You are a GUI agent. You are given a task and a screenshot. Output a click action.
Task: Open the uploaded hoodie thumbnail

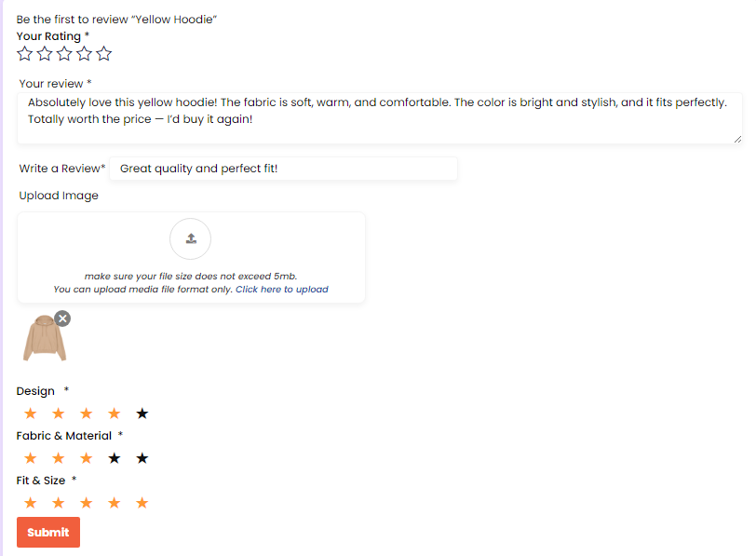click(44, 340)
